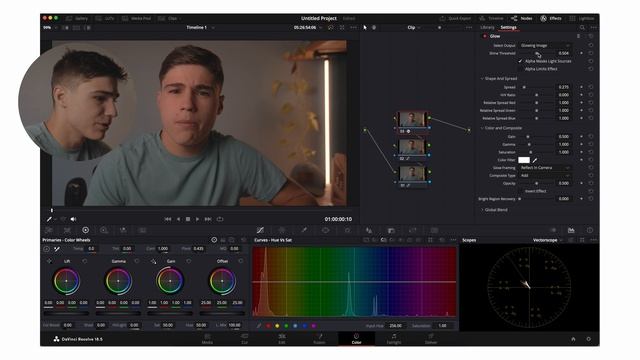Reset the Shine Threshold parameter
Image resolution: width=640 pixels, height=360 pixels.
click(591, 53)
